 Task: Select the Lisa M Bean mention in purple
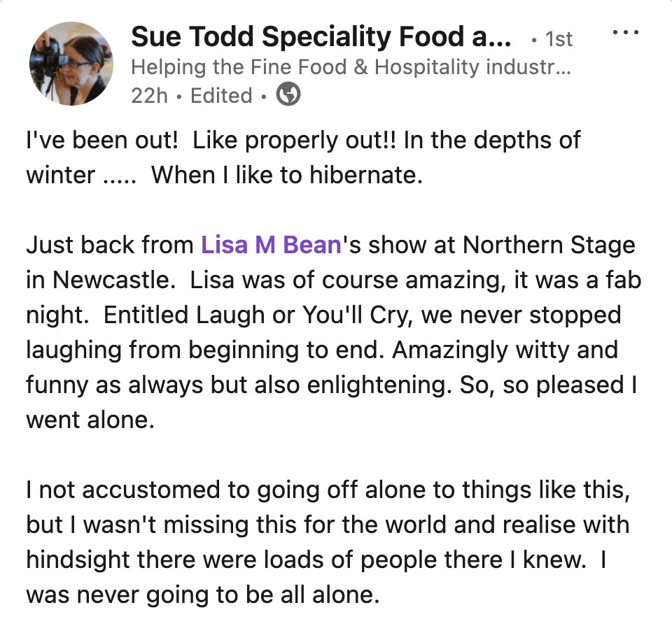pyautogui.click(x=270, y=245)
